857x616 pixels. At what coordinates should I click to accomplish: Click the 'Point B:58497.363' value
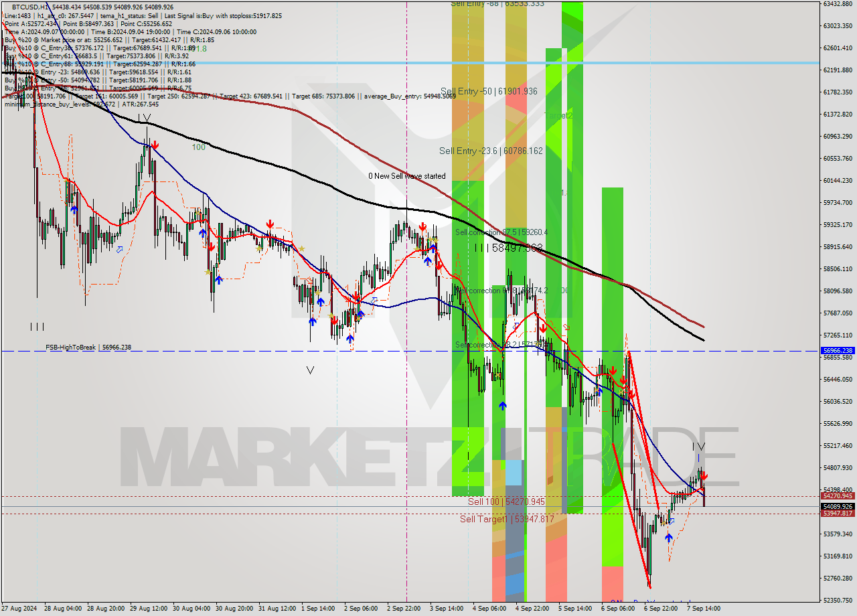[90, 23]
